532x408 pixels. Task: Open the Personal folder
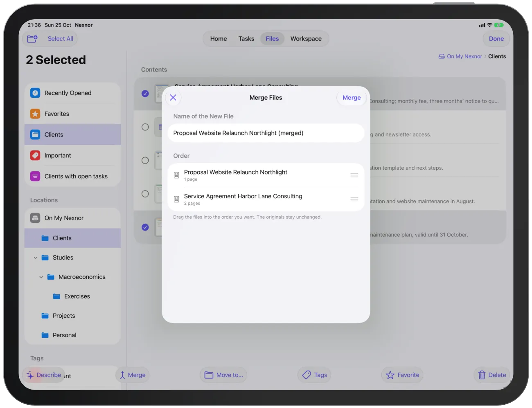click(72, 335)
